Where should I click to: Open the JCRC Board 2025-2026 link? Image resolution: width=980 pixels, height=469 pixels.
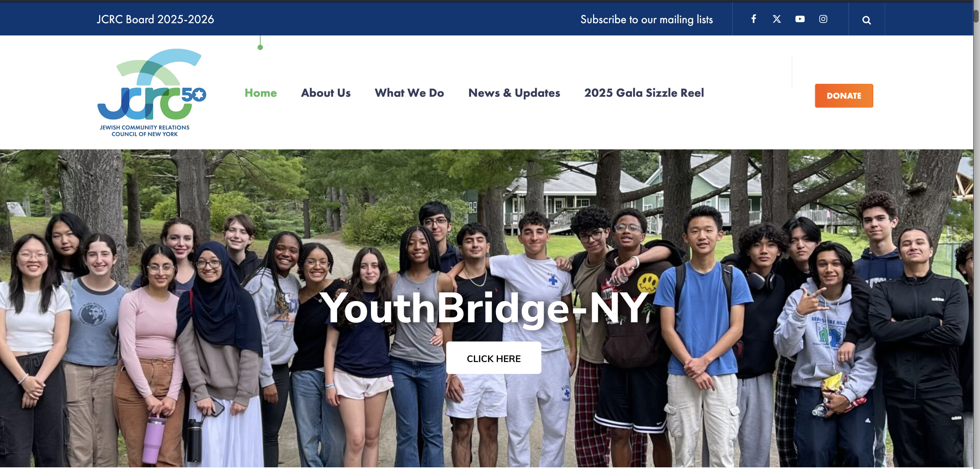click(155, 20)
